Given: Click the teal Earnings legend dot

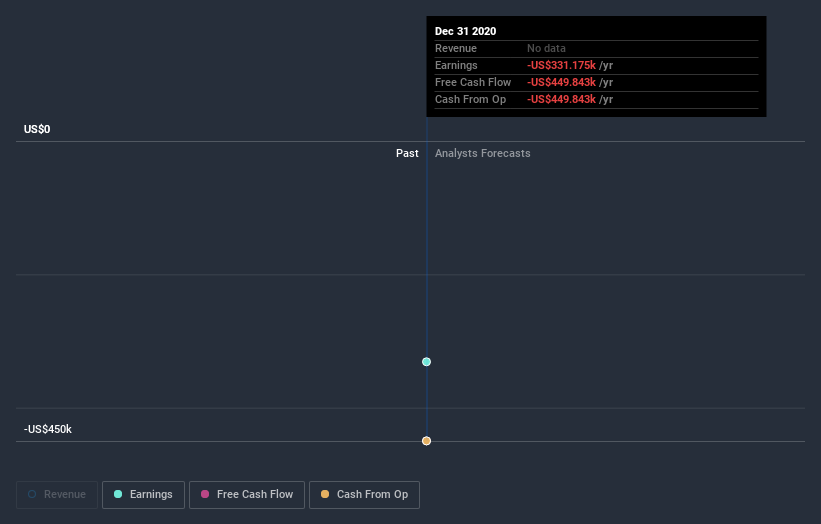Looking at the screenshot, I should [x=118, y=494].
